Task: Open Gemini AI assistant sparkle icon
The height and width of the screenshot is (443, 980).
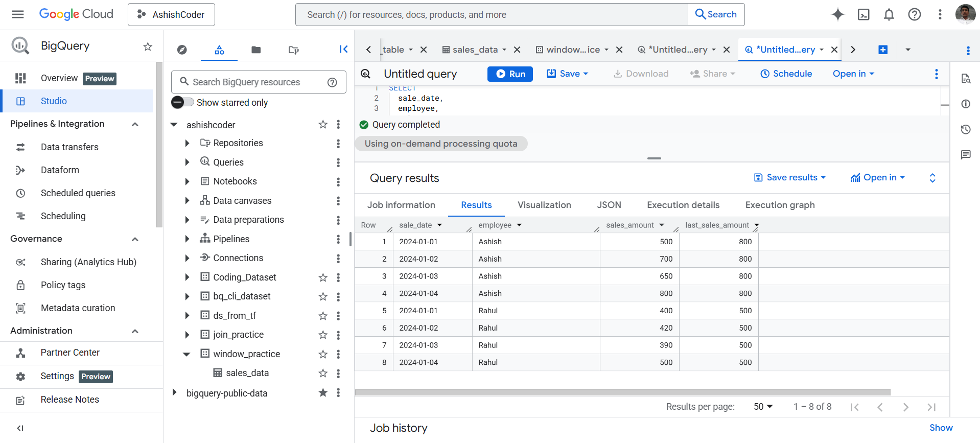Action: pyautogui.click(x=838, y=14)
